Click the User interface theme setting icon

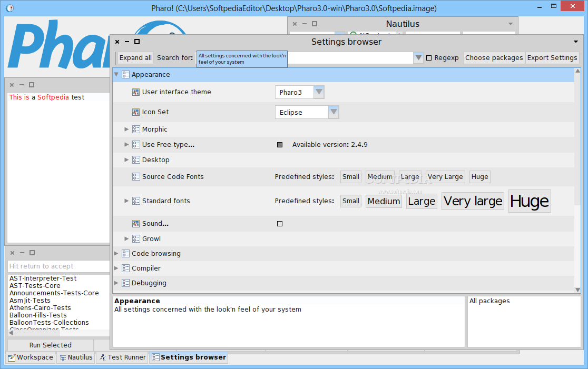click(x=136, y=92)
